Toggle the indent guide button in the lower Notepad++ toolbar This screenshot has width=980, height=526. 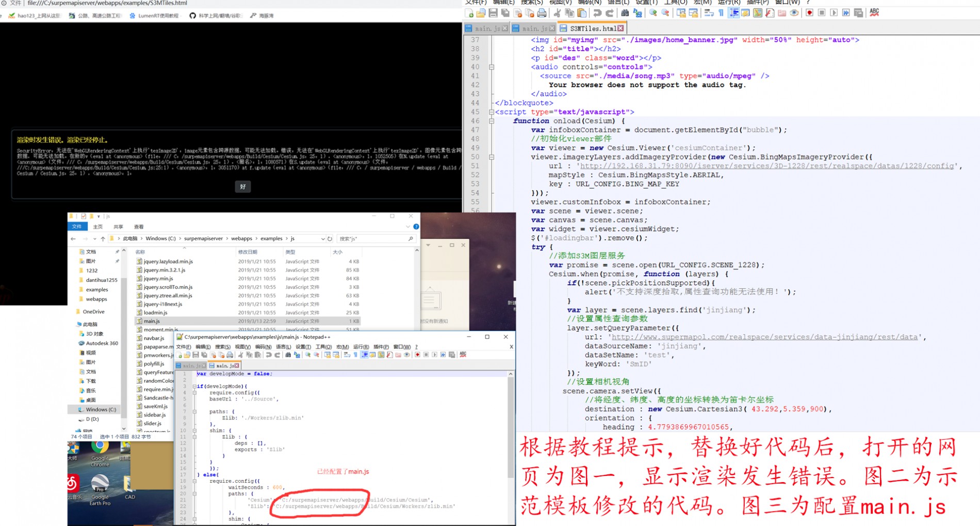pyautogui.click(x=364, y=355)
